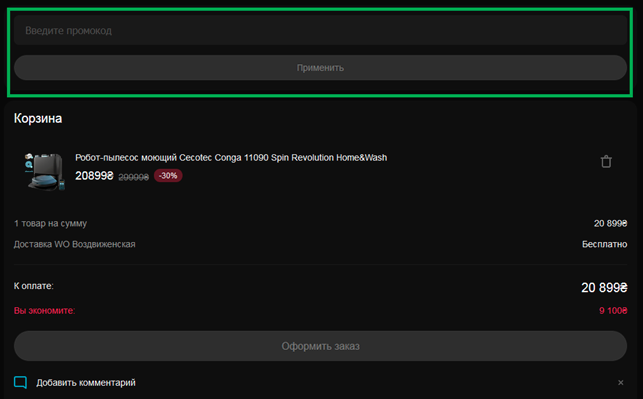
Task: Click the Применить promo code button
Action: (x=320, y=68)
